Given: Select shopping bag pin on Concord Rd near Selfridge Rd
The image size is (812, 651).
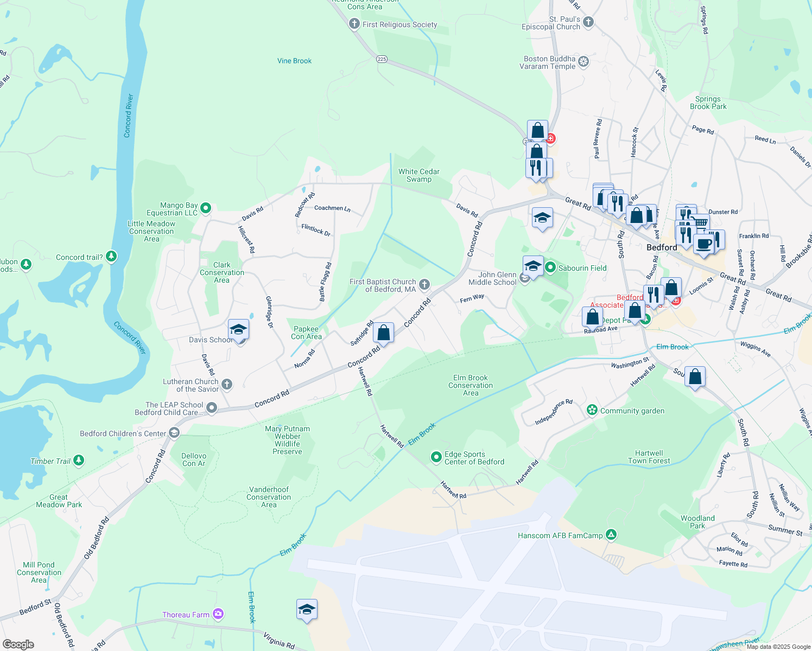Looking at the screenshot, I should 383,334.
